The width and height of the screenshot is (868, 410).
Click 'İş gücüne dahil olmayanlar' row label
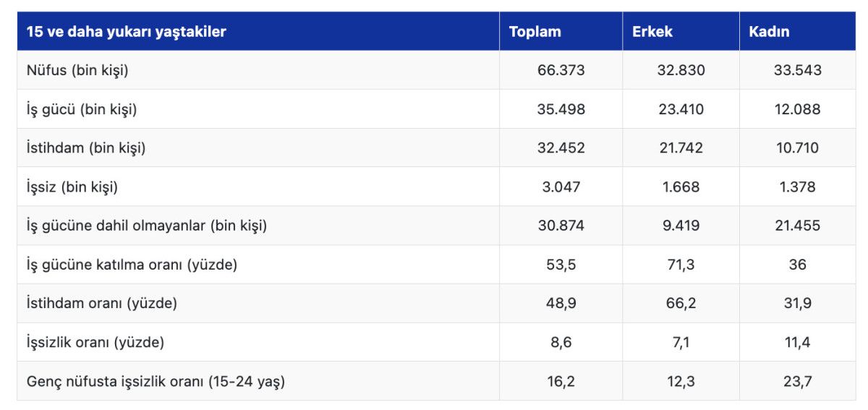(x=147, y=226)
